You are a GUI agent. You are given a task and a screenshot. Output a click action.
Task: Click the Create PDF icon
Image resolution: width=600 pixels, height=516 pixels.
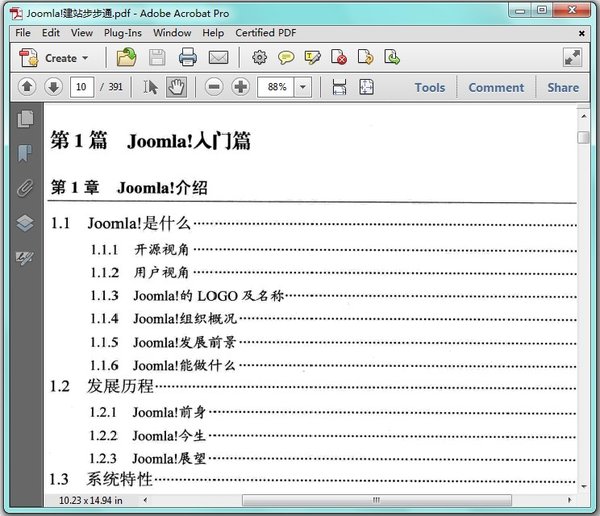point(29,58)
